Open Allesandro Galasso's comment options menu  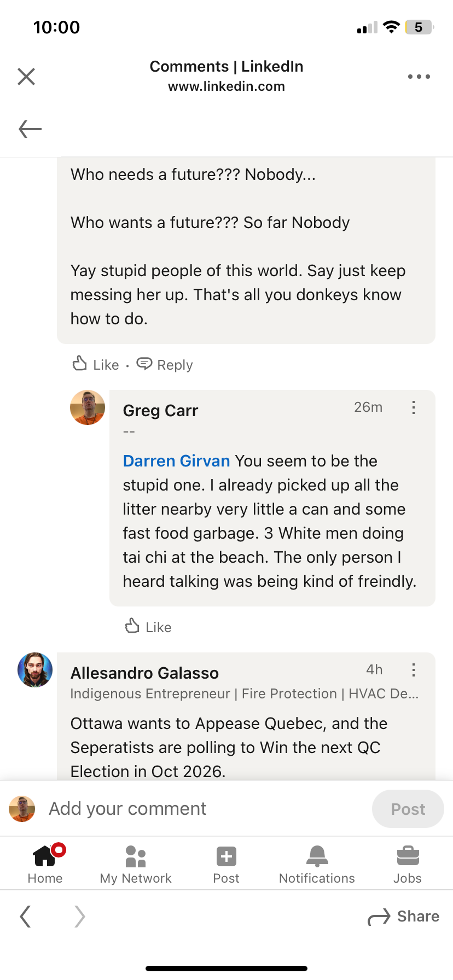[414, 670]
